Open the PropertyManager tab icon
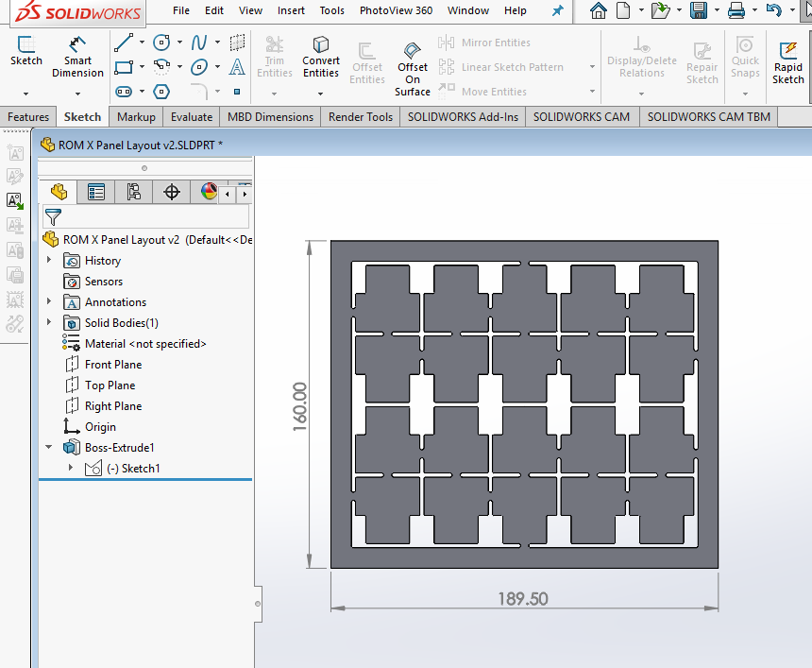This screenshot has width=812, height=668. 96,192
